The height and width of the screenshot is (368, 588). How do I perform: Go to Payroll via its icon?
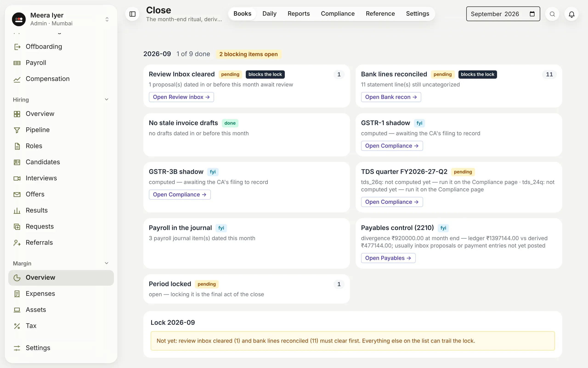17,63
